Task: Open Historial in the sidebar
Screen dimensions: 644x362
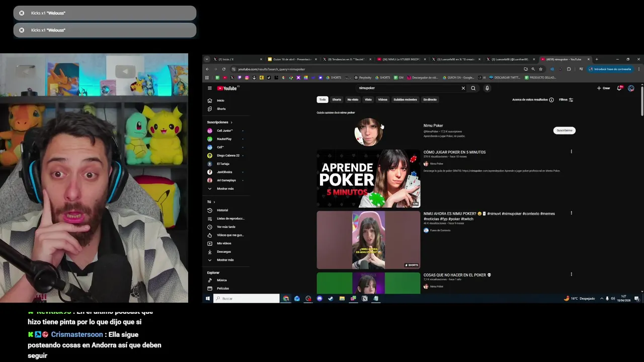Action: [x=222, y=210]
